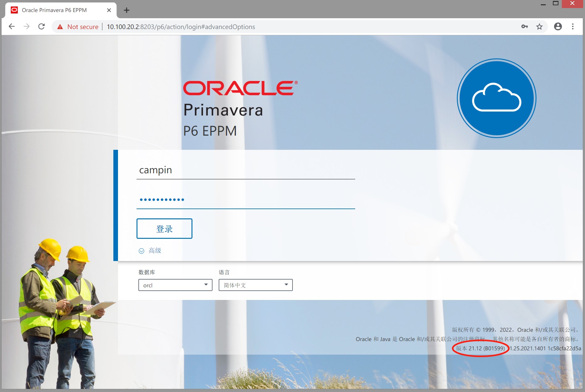
Task: Collapse the 高级 advanced options
Action: click(x=150, y=251)
